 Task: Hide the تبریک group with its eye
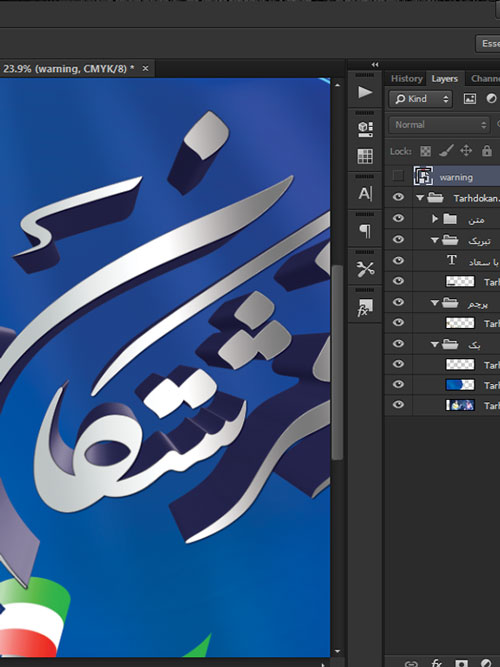pos(398,239)
